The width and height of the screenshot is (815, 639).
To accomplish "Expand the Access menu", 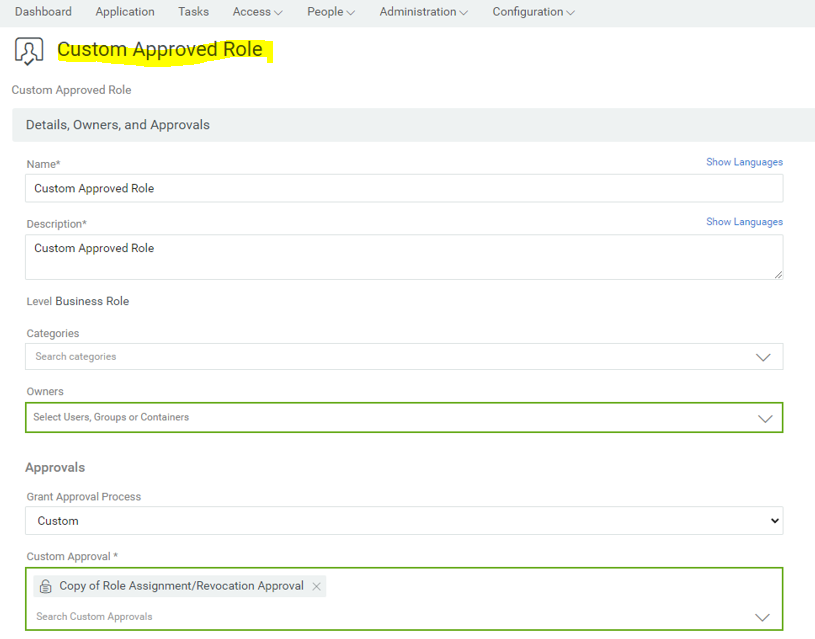I will pos(257,12).
